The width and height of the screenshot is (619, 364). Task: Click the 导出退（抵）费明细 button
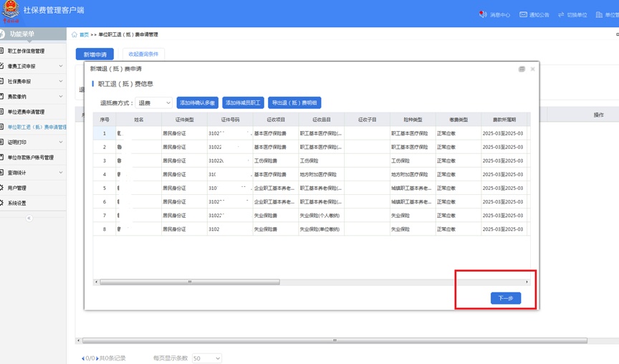click(x=294, y=102)
